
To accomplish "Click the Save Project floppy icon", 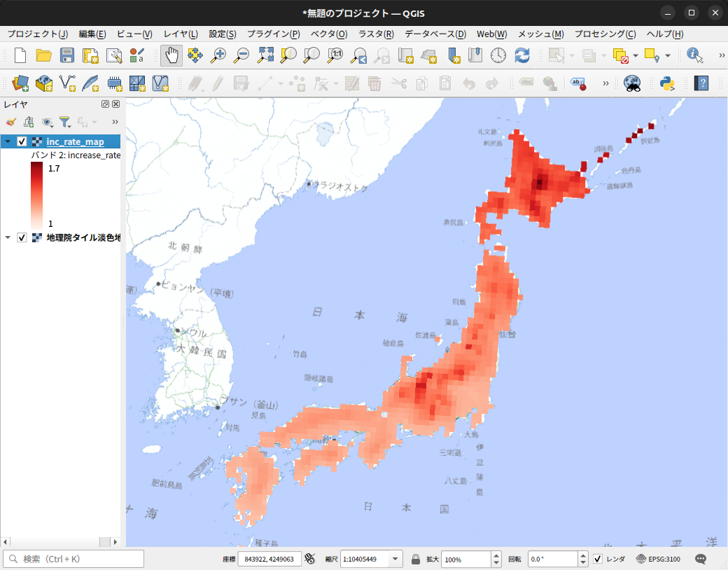I will point(67,56).
